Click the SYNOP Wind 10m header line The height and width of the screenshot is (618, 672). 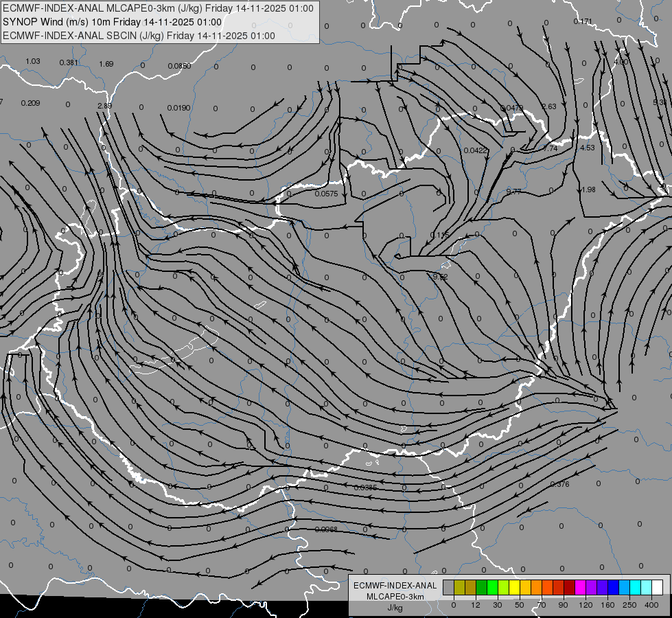click(x=113, y=22)
